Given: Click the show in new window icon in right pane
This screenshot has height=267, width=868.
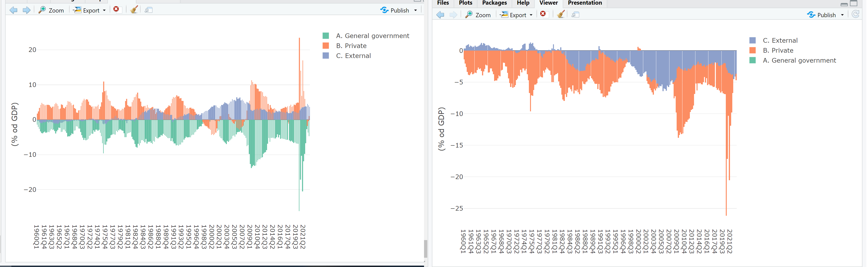Looking at the screenshot, I should pyautogui.click(x=575, y=15).
